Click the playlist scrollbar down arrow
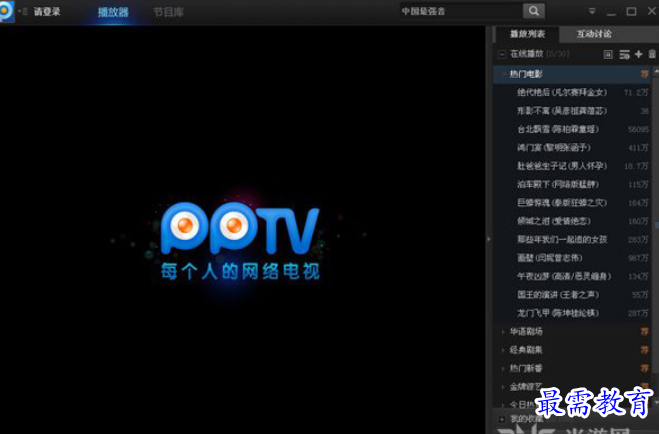This screenshot has height=434, width=659. coord(656,402)
